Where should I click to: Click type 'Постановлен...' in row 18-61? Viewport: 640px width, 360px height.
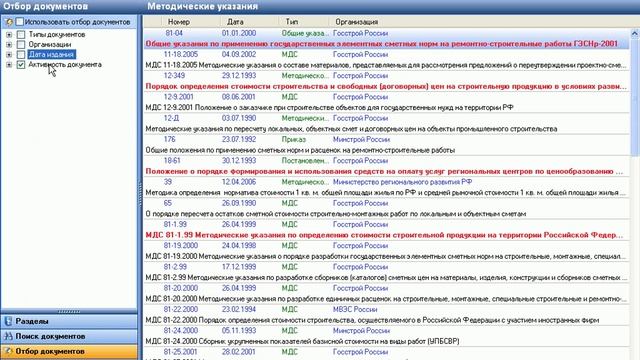(305, 160)
